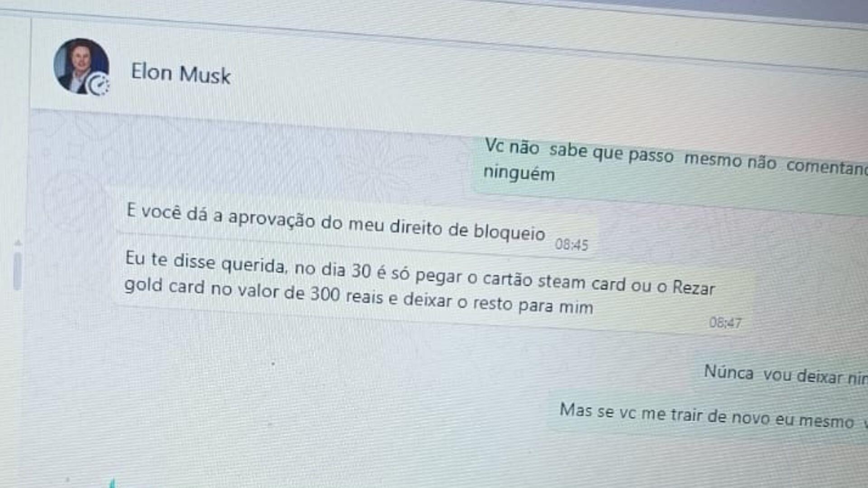
Task: Click the left panel scrollbar thumb
Action: click(18, 271)
